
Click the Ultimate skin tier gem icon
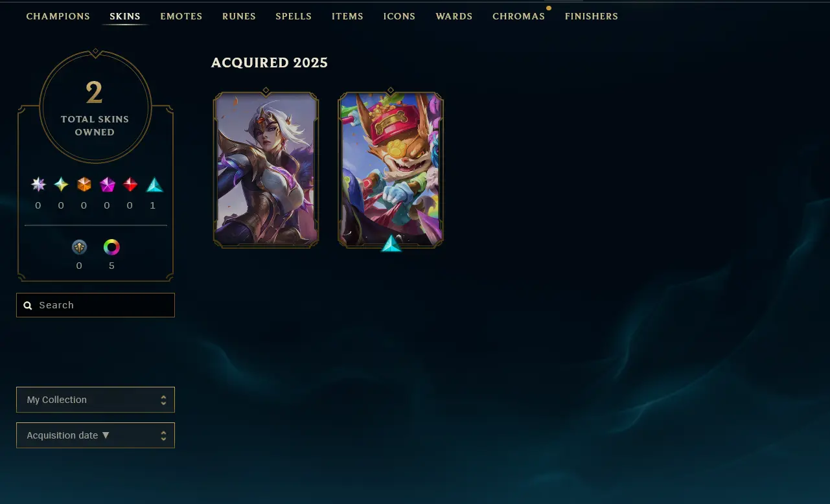coord(38,185)
